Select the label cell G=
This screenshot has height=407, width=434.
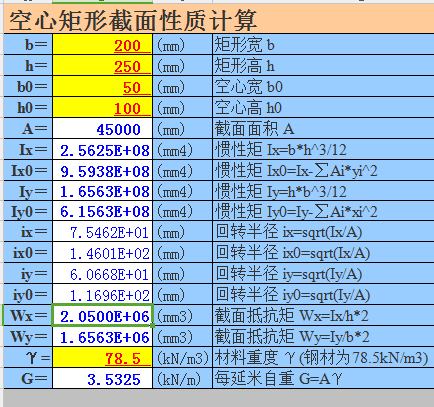28,378
